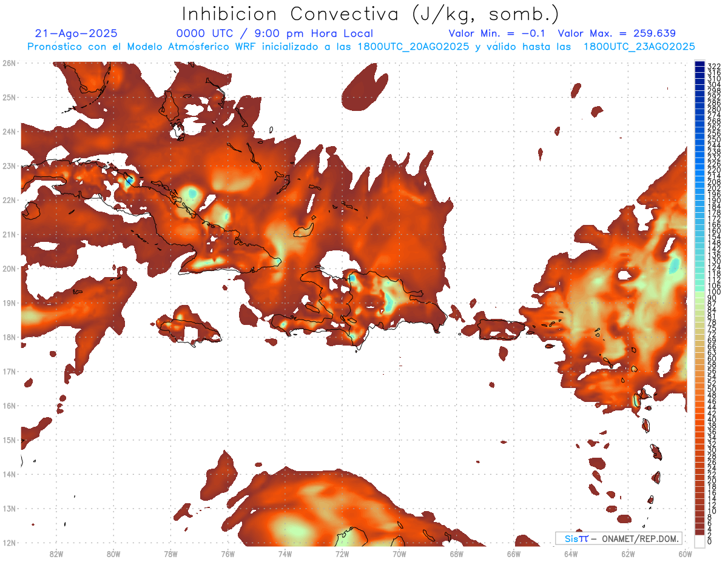Image resolution: width=728 pixels, height=562 pixels.
Task: Click the 'Valor Max. = 259.639' text
Action: coord(616,33)
